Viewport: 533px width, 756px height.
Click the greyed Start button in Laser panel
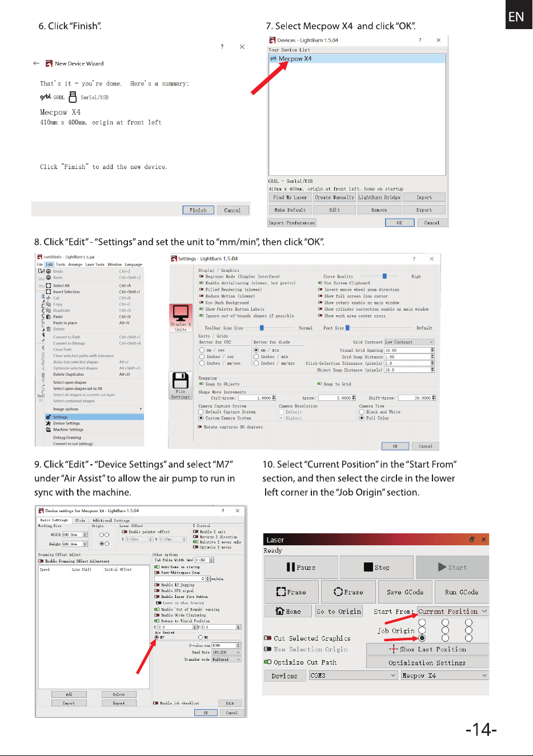click(x=452, y=568)
